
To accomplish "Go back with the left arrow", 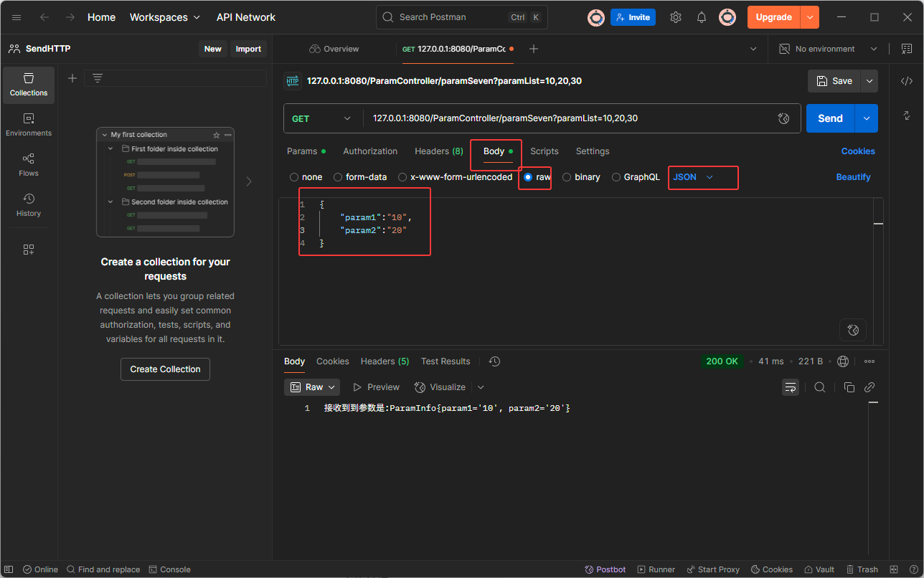I will (44, 17).
